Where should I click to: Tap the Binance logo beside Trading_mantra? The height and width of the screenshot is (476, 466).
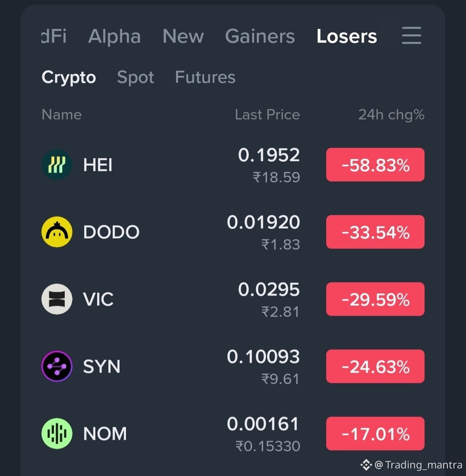(x=366, y=465)
